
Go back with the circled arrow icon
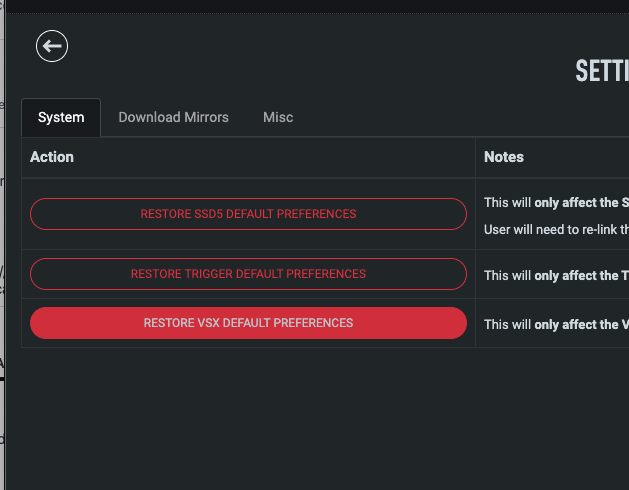pyautogui.click(x=52, y=46)
